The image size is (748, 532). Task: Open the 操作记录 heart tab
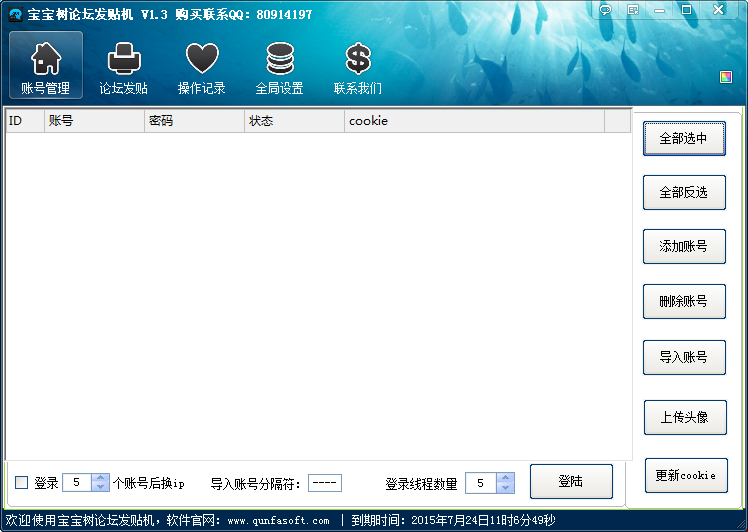pyautogui.click(x=202, y=67)
